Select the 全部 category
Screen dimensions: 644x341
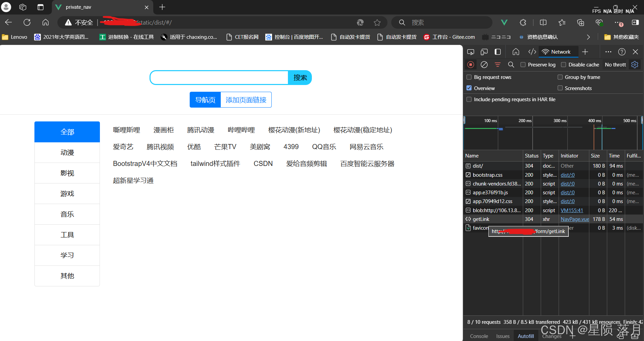(x=67, y=132)
